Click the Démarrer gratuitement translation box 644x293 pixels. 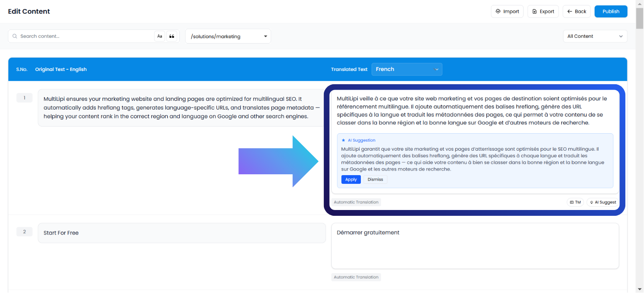(475, 246)
